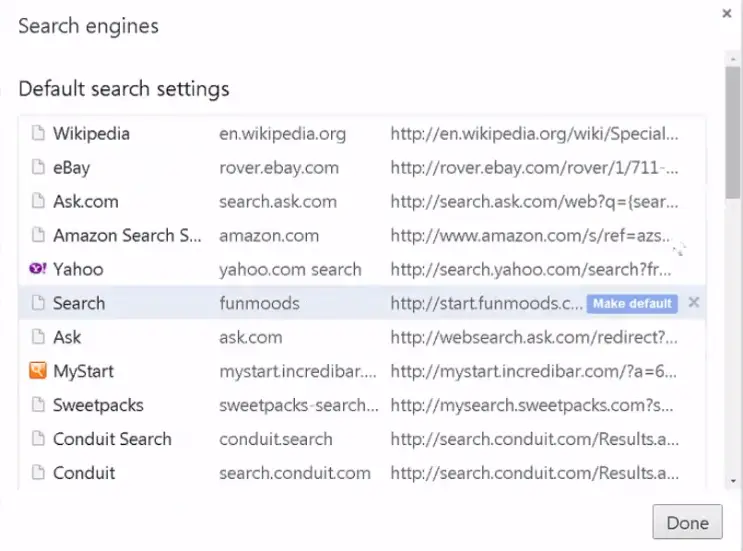Click the scrollbar up arrow
Image resolution: width=743 pixels, height=551 pixels.
(x=734, y=59)
